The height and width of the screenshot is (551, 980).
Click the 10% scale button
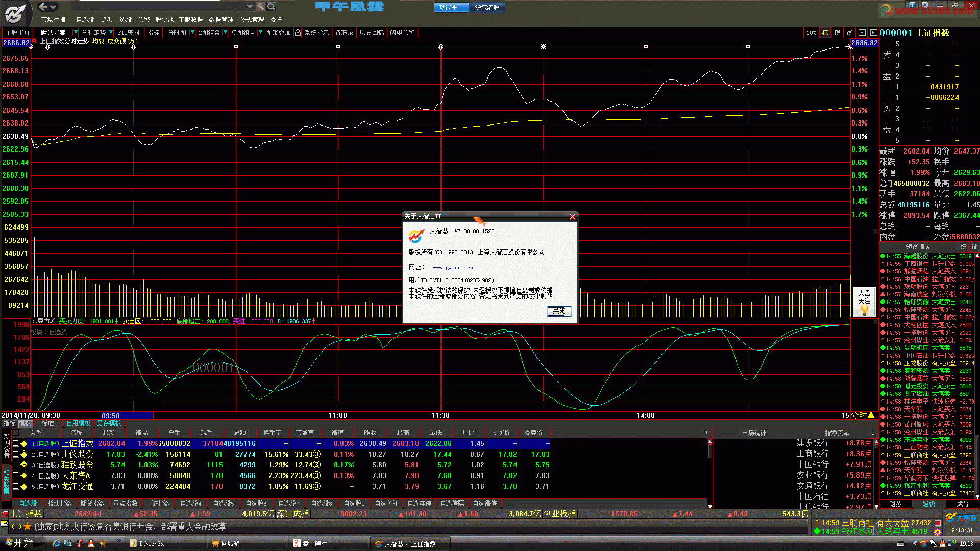(x=811, y=33)
